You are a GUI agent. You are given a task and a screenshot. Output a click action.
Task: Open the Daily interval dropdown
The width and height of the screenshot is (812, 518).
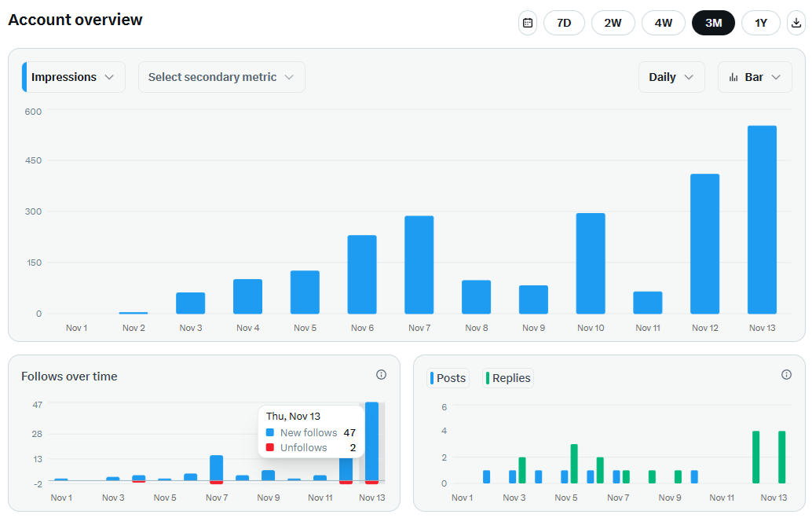click(671, 77)
